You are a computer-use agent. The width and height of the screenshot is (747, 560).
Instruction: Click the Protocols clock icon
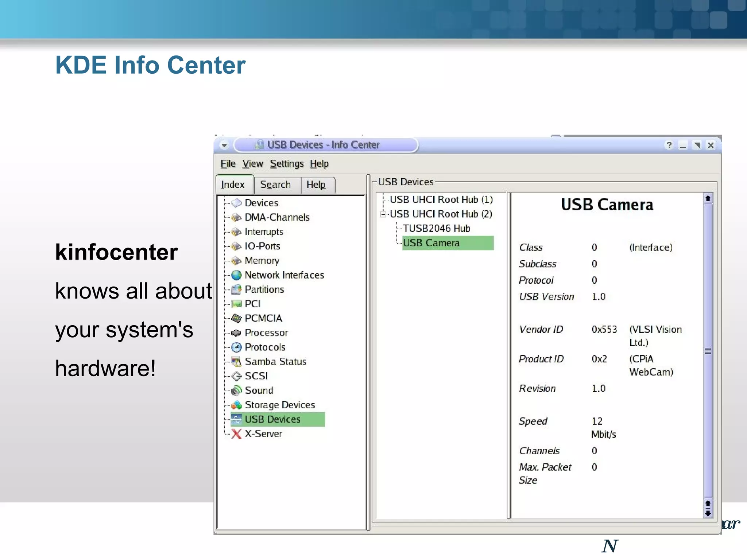[x=236, y=347]
